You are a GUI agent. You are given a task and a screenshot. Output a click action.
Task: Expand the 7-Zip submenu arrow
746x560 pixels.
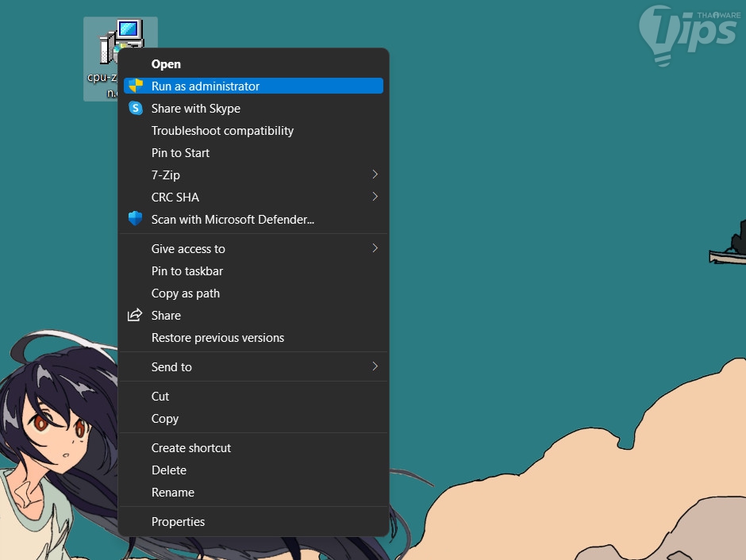[x=375, y=175]
